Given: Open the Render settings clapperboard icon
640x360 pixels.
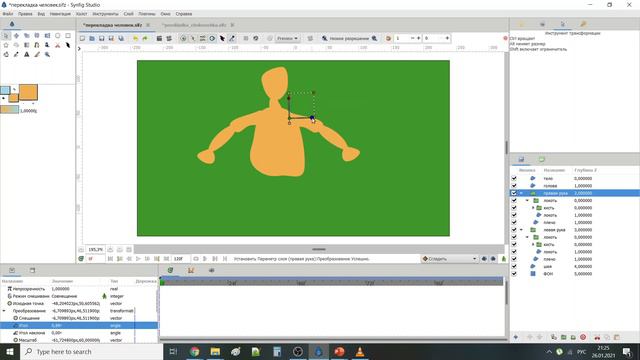Looking at the screenshot, I should (159, 38).
